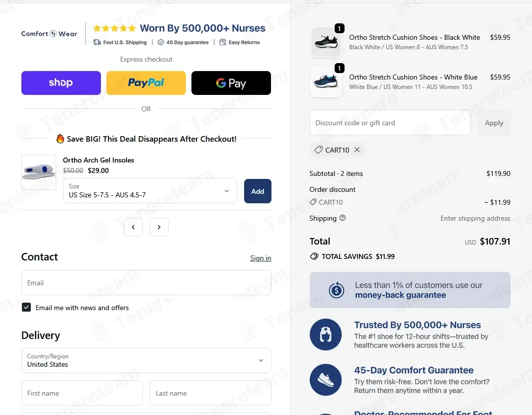Click the Subtotal value $119.90
532x415 pixels.
[498, 173]
